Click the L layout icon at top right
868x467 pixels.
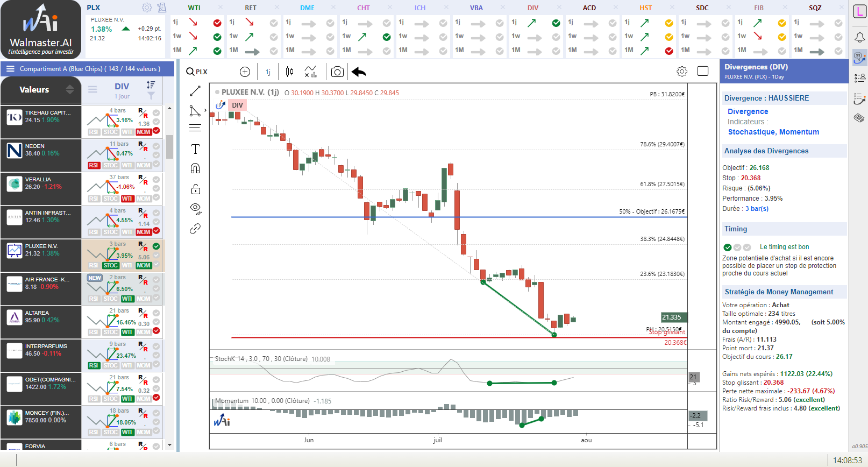(x=859, y=12)
